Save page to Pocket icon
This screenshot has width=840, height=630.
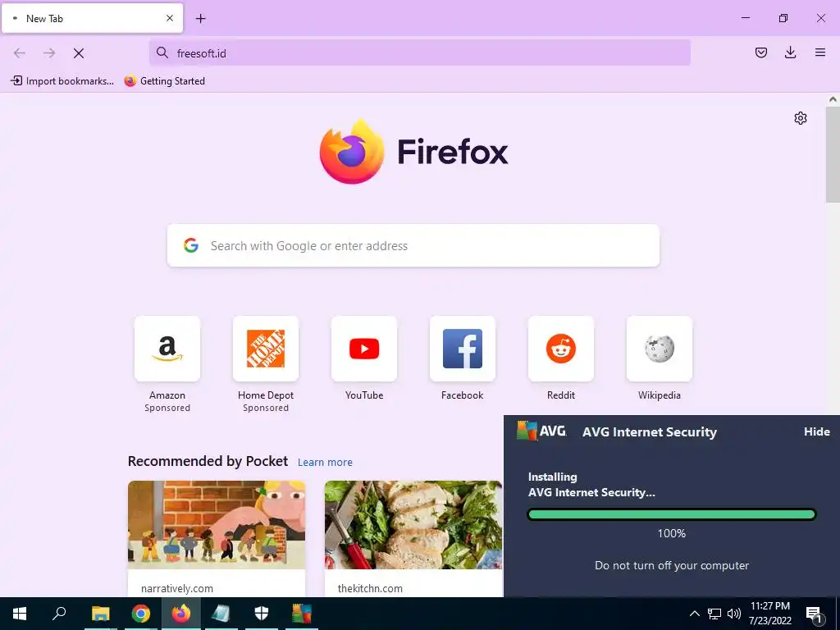click(760, 52)
